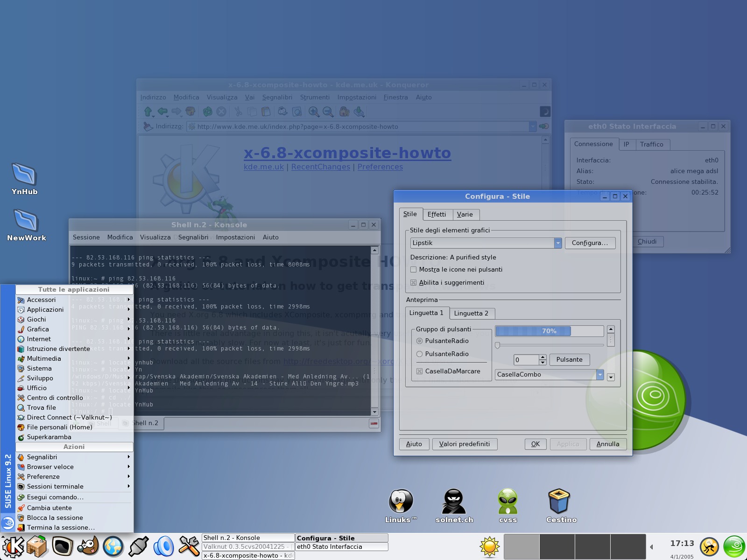Open Konqueror address bar history dropdown
Viewport: 747px width, 560px height.
click(533, 126)
